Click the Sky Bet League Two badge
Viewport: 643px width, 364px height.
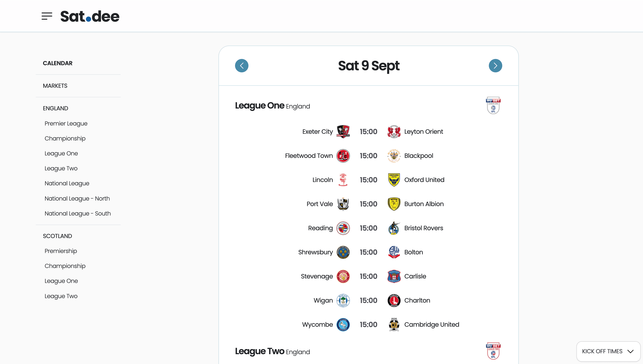[493, 351]
